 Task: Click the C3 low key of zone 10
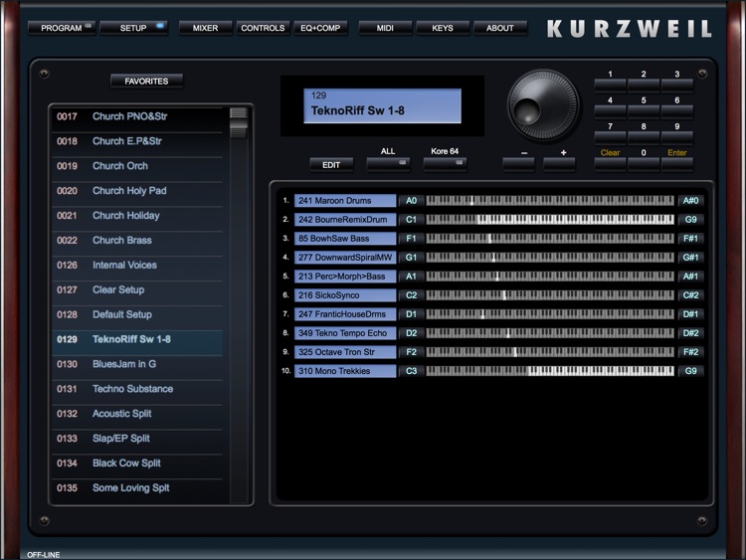tap(411, 371)
